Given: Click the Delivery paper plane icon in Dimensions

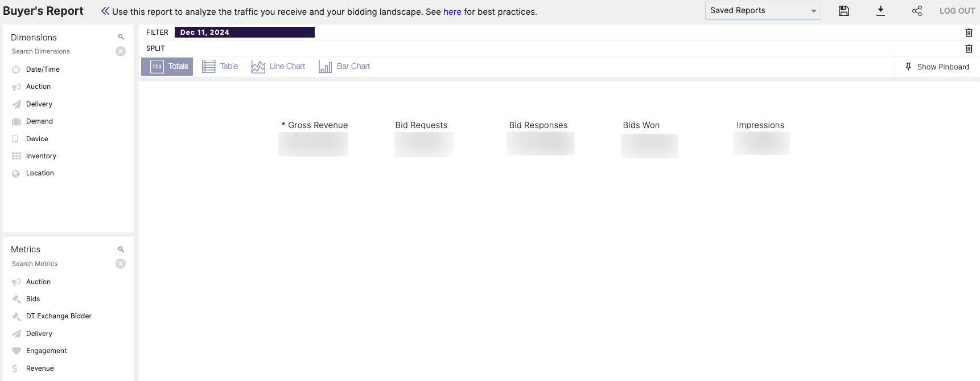Looking at the screenshot, I should coord(16,104).
